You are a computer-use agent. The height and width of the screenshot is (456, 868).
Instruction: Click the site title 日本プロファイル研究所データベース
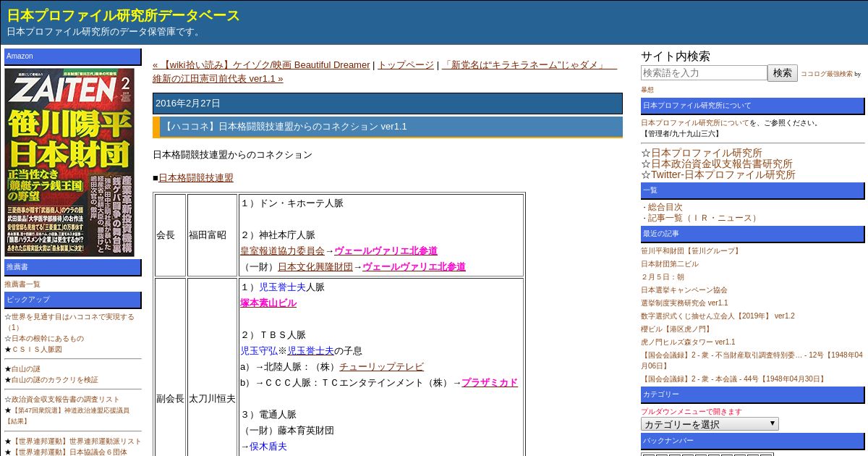124,15
